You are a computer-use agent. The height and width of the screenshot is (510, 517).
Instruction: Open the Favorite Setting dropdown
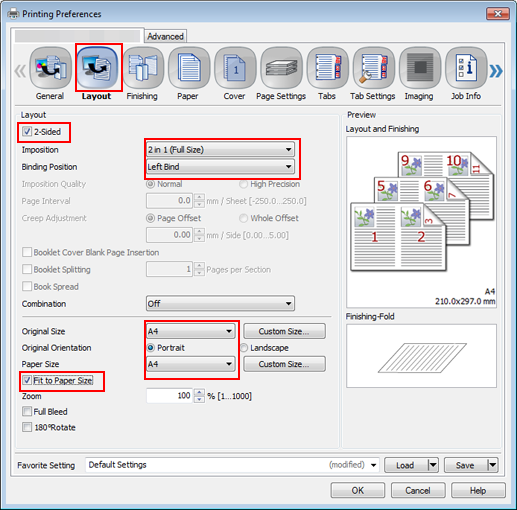coord(232,465)
